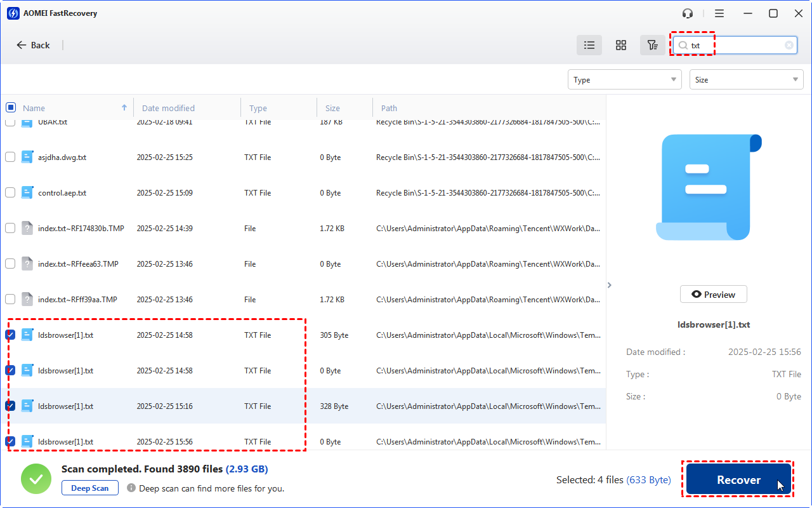Click the AOMEI FastRecovery logo icon
Screen dimensions: 812x508
(13, 13)
